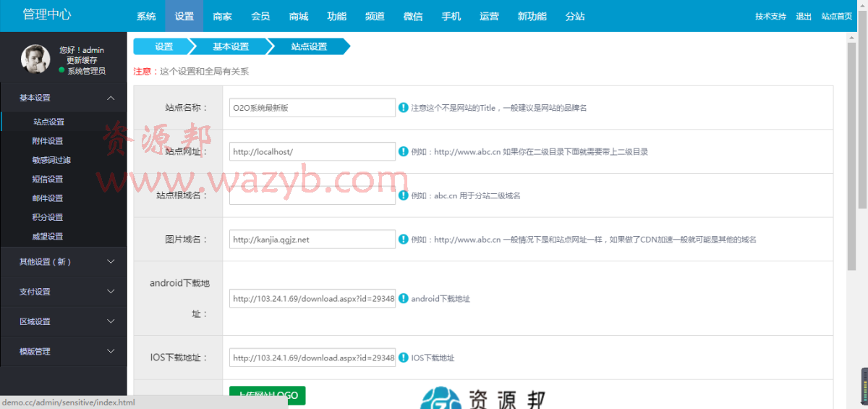Focus the android下载地址 input field
The height and width of the screenshot is (409, 868).
click(312, 298)
